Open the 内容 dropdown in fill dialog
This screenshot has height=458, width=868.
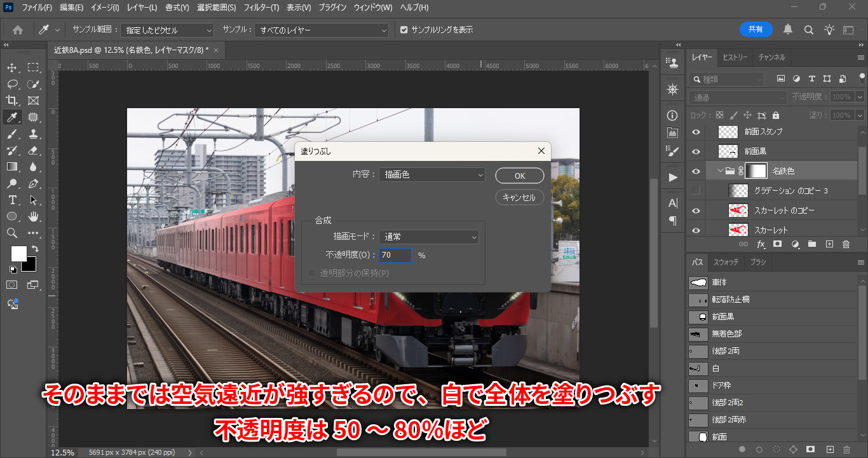[431, 174]
